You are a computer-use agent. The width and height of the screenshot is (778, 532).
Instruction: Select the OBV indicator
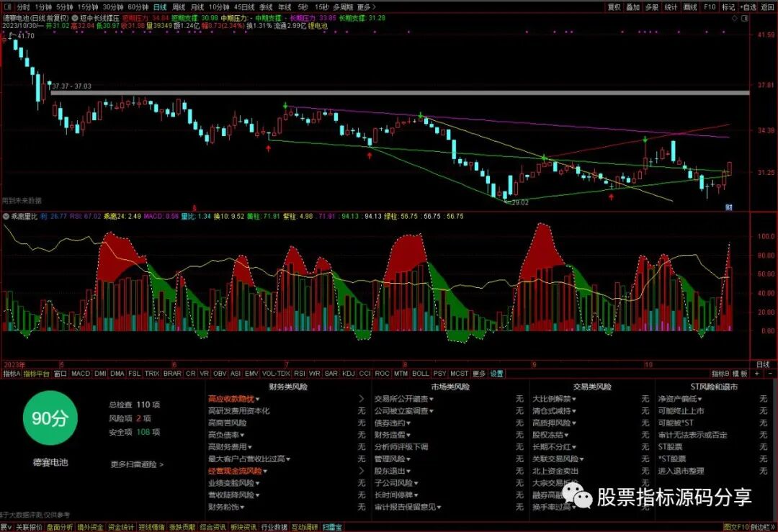click(220, 374)
